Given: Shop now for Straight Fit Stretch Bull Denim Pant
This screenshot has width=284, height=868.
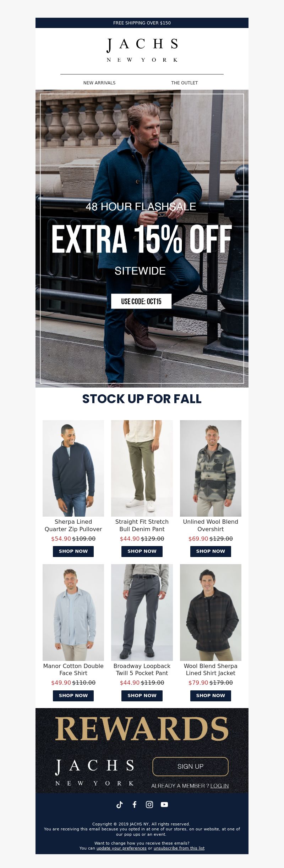Looking at the screenshot, I should [142, 551].
